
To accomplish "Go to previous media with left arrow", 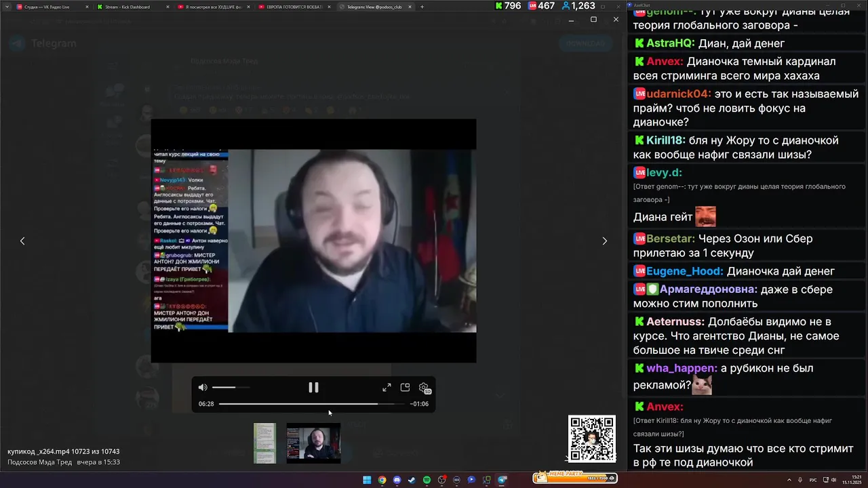I will pos(22,241).
